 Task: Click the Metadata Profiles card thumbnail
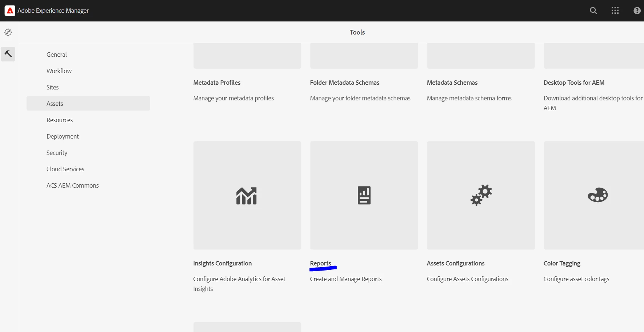point(247,56)
